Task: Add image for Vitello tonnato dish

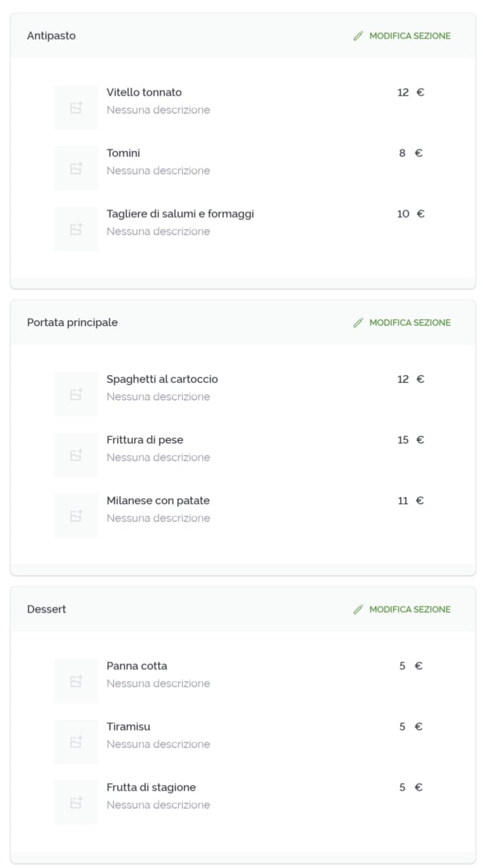Action: 75,108
